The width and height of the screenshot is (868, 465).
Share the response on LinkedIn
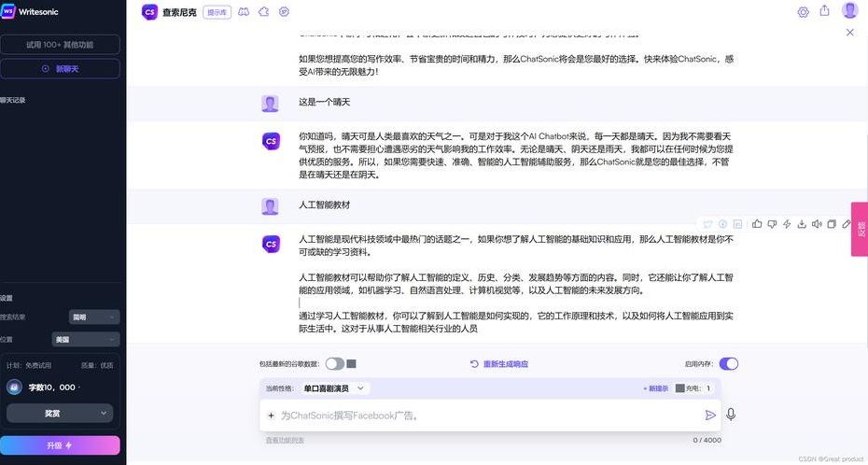click(x=737, y=224)
